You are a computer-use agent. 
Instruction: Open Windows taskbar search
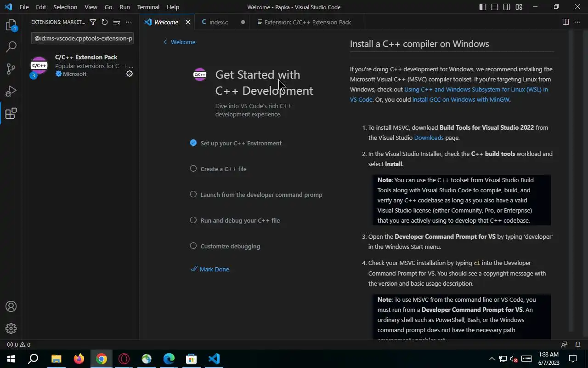[33, 359]
